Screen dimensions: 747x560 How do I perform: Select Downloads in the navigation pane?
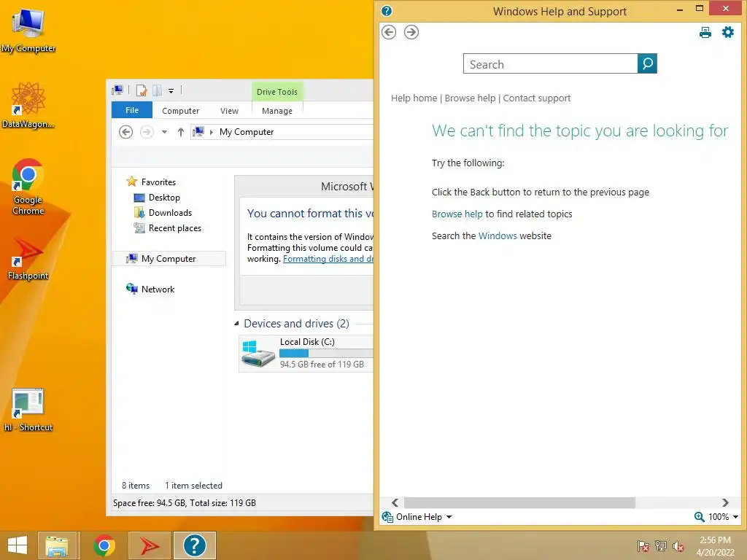tap(170, 212)
